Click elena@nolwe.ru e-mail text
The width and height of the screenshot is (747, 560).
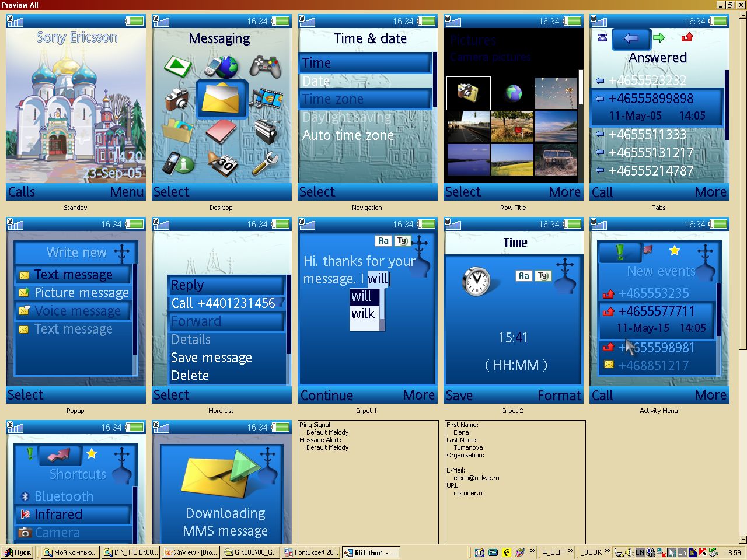click(x=476, y=478)
